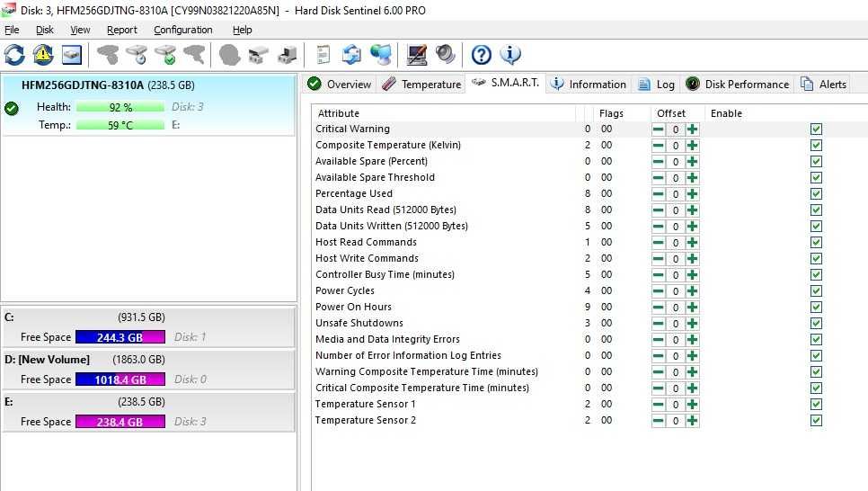
Task: Open the Overview tab
Action: pos(340,85)
